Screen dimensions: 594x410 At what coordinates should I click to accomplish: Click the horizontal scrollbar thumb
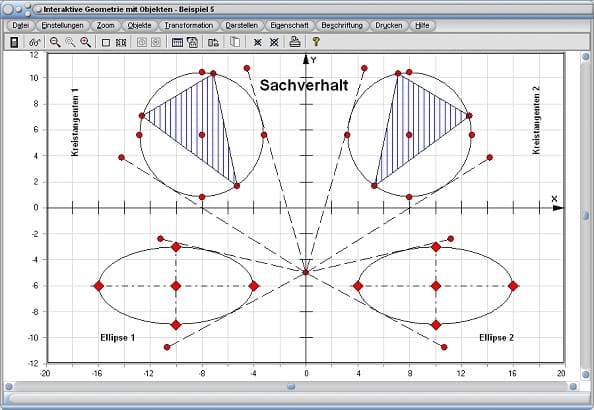(x=291, y=387)
